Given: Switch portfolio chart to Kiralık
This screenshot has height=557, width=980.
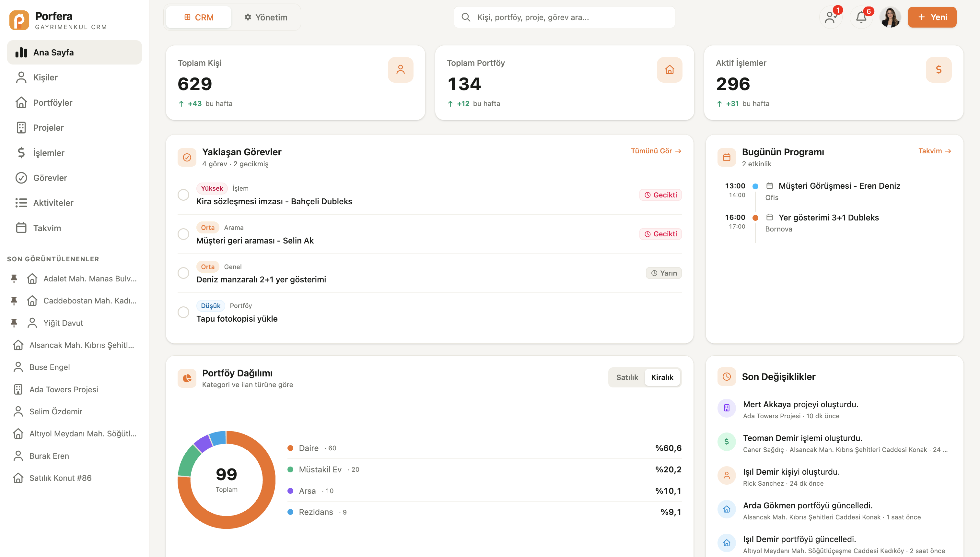Looking at the screenshot, I should click(x=662, y=377).
